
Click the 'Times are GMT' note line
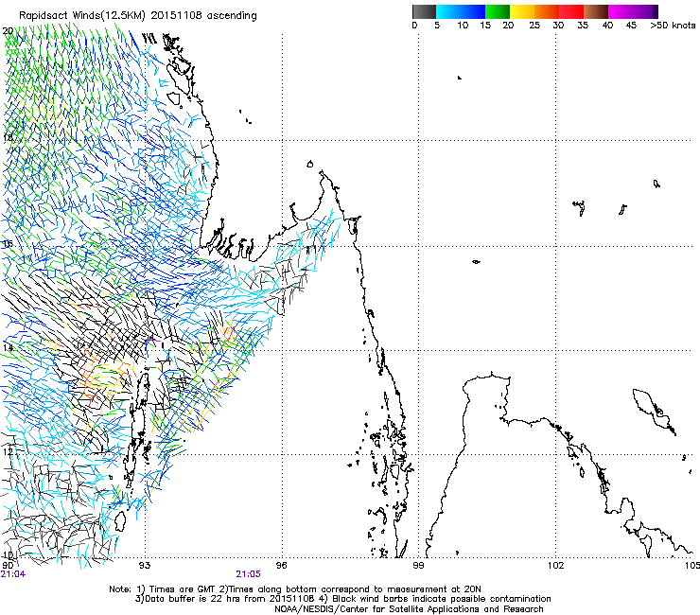[x=295, y=589]
